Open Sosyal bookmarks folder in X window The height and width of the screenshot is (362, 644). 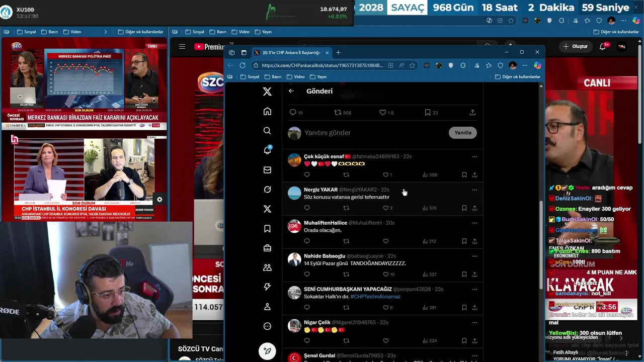250,77
